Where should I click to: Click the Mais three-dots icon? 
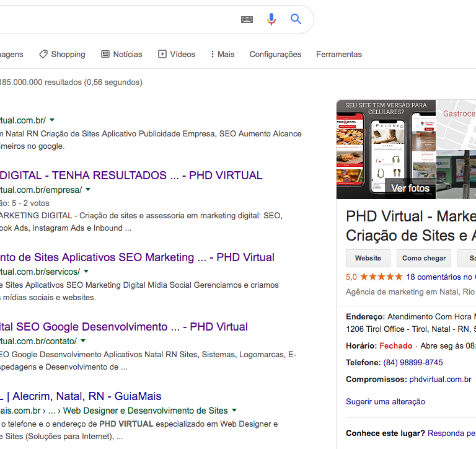pyautogui.click(x=212, y=54)
